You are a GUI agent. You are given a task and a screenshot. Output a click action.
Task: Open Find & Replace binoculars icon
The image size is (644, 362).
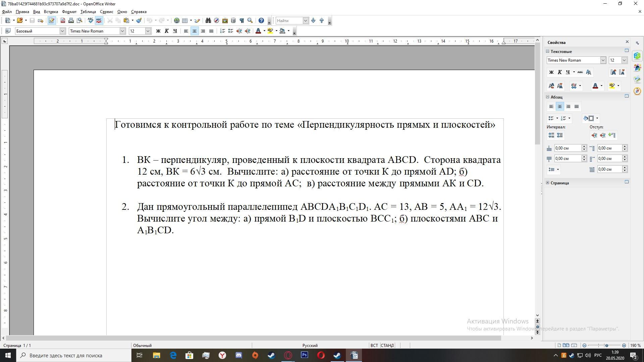208,20
